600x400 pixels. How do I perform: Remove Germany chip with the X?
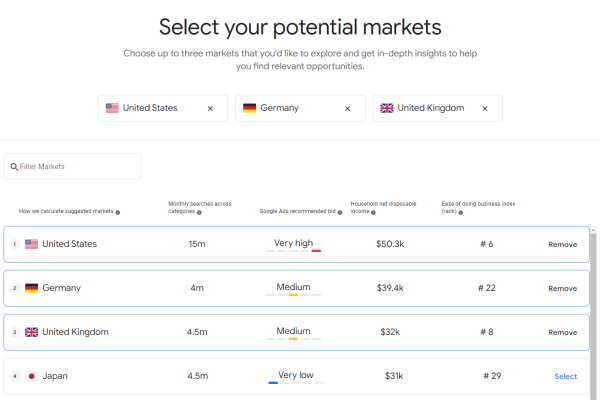(x=347, y=109)
